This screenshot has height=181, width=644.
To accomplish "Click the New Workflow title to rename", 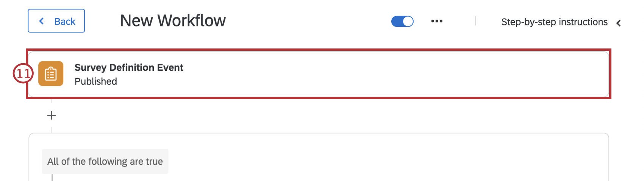I will point(173,21).
